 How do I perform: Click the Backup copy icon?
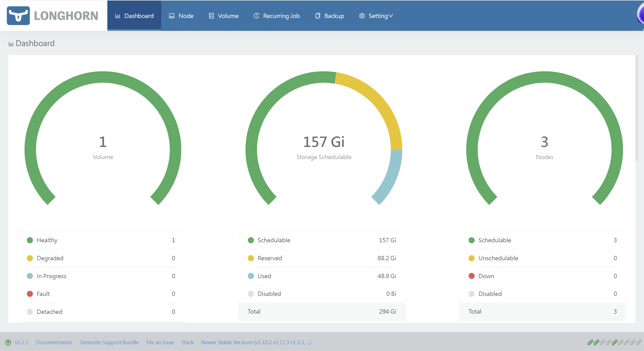[318, 16]
